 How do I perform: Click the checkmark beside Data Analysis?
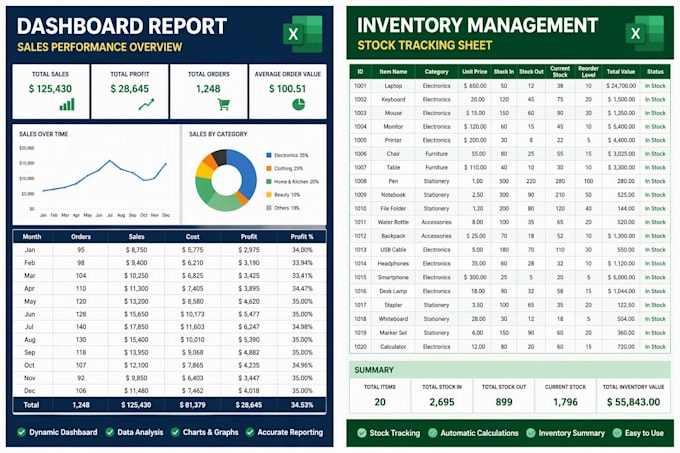click(x=110, y=432)
